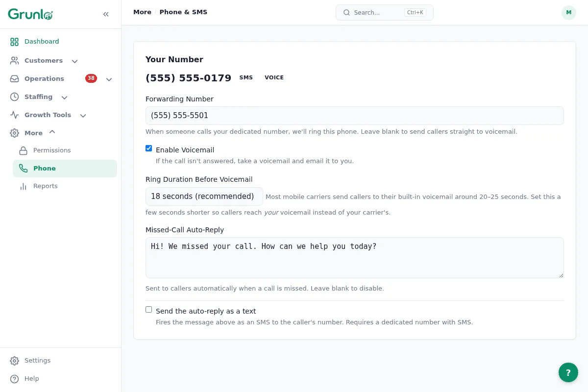Click the VOICE capability badge
The image size is (588, 392).
pyautogui.click(x=274, y=77)
